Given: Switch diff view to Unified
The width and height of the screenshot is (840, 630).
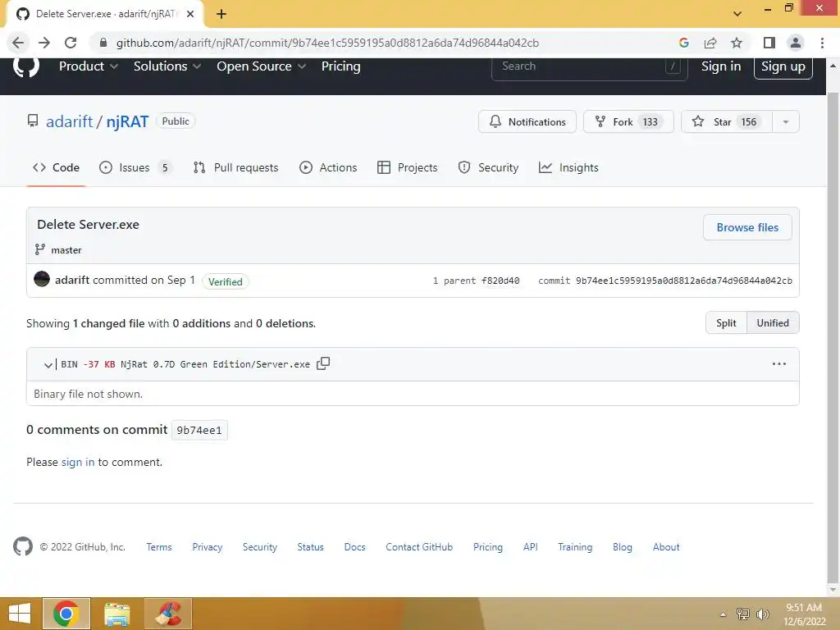Looking at the screenshot, I should coord(773,323).
